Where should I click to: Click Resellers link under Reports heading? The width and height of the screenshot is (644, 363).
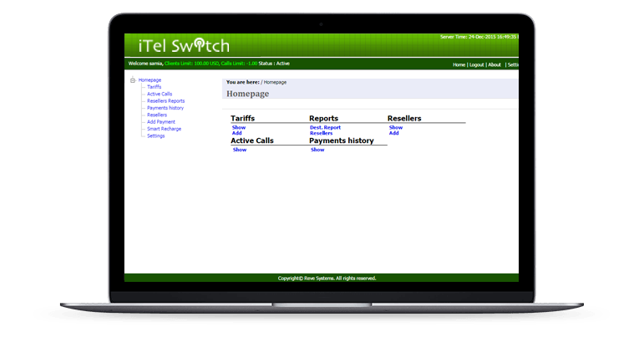click(x=321, y=133)
